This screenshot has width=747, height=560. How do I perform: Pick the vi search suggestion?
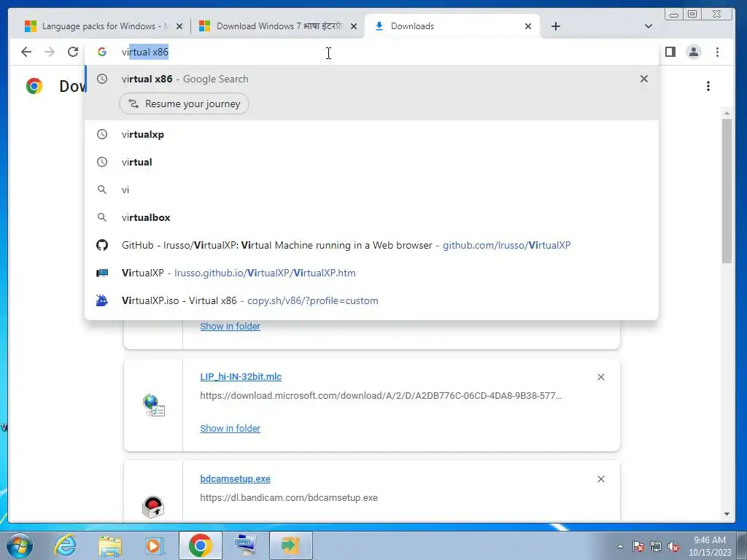(371, 190)
